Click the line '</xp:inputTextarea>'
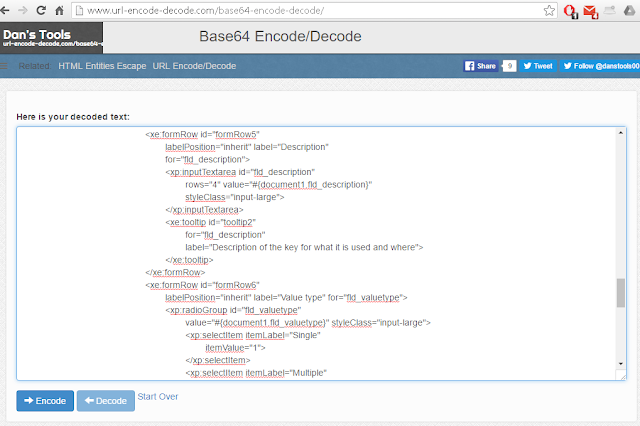Image resolution: width=640 pixels, height=426 pixels. tap(204, 210)
